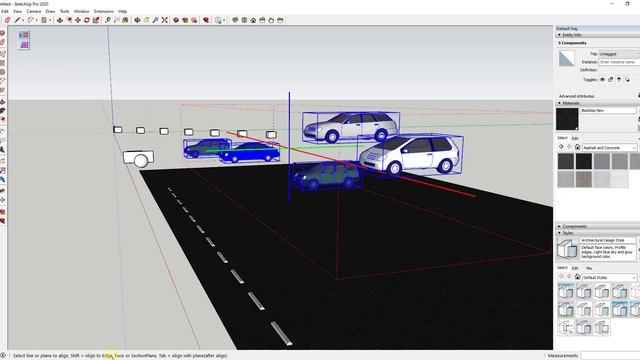Open the Camera menu
This screenshot has width=640, height=360.
(x=34, y=11)
